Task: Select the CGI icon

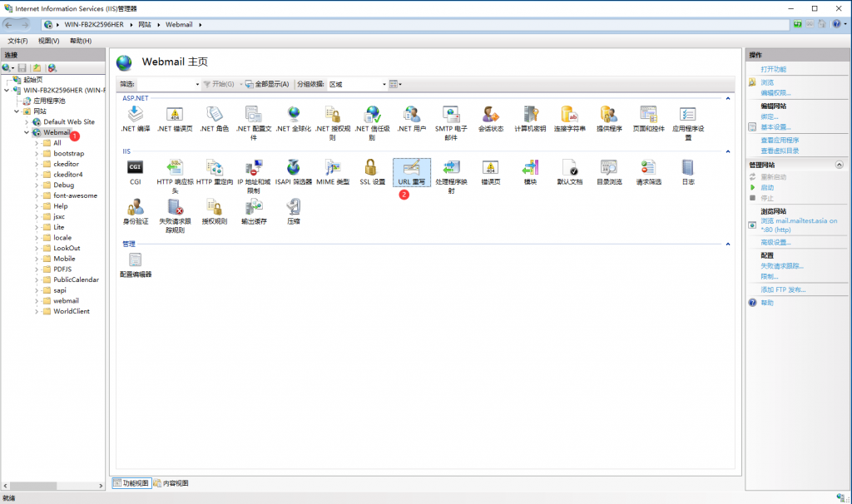Action: [136, 172]
